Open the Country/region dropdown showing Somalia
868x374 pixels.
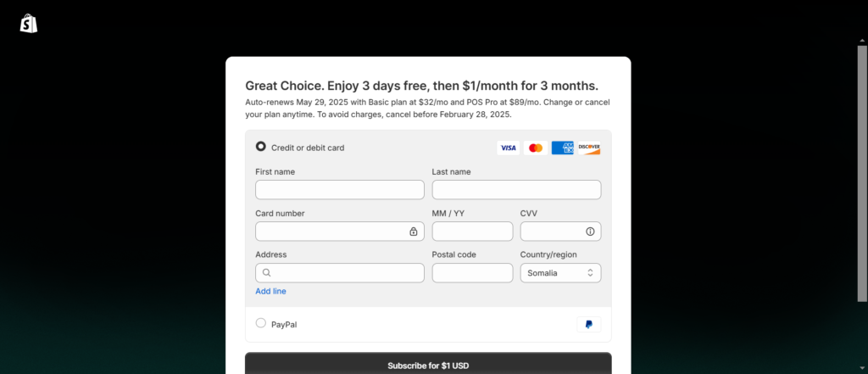(561, 272)
